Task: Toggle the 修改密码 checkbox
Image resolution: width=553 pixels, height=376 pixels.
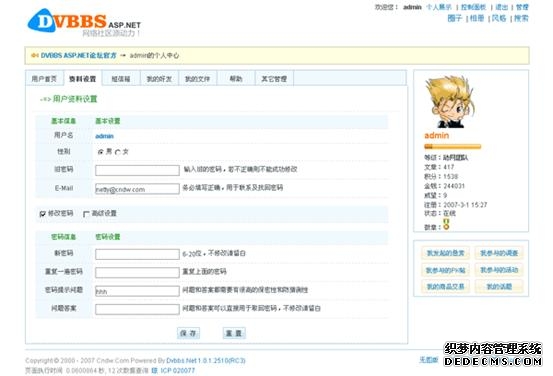Action: click(43, 214)
